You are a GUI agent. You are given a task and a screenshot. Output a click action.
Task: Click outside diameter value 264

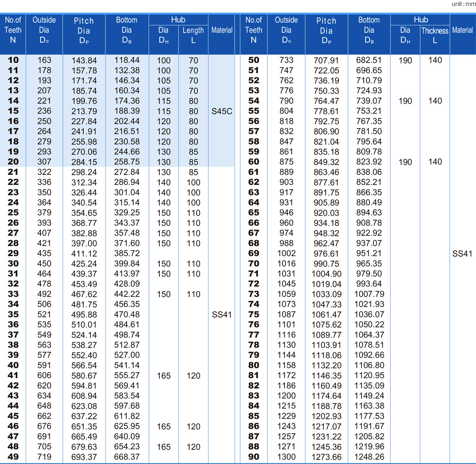(44, 131)
